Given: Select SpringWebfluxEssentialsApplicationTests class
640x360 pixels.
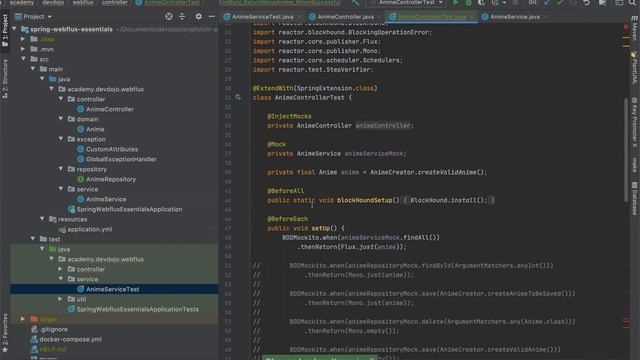Looking at the screenshot, I should point(133,309).
